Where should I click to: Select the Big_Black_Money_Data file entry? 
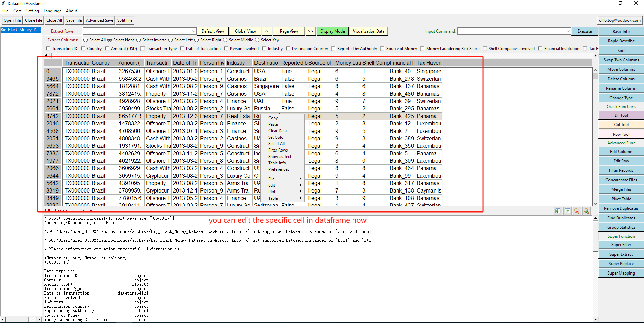21,30
